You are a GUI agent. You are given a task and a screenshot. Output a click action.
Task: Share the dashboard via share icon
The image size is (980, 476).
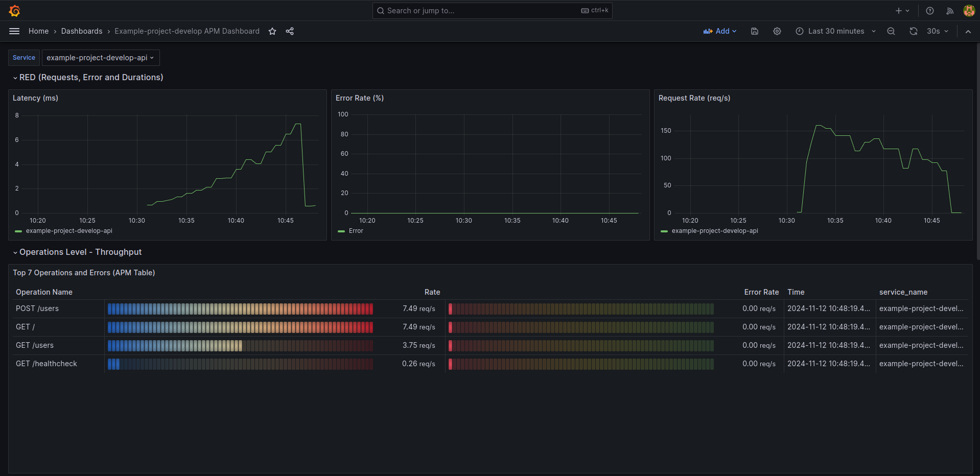pyautogui.click(x=290, y=31)
